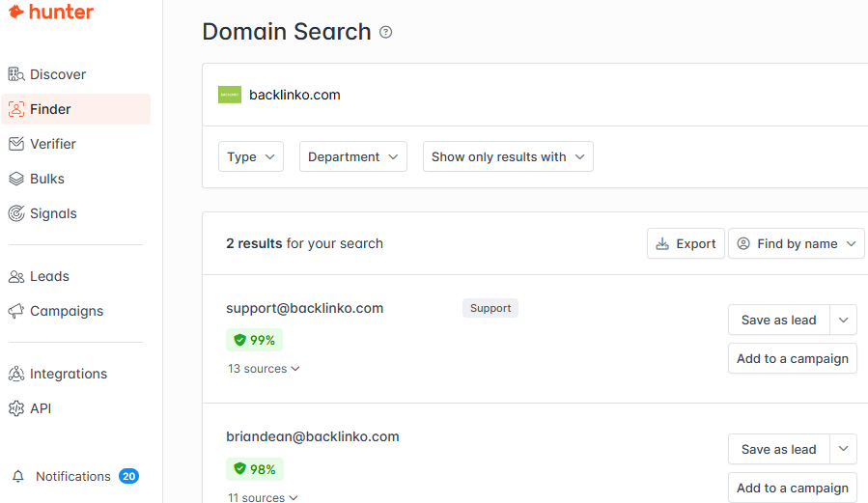Viewport: 868px width, 503px height.
Task: Open the Type filter dropdown
Action: (251, 156)
